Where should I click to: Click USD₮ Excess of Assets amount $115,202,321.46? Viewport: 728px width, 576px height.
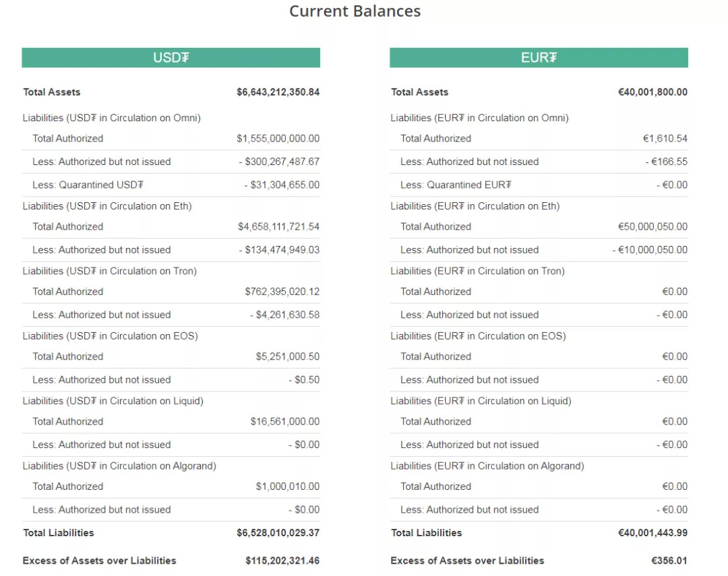(282, 561)
